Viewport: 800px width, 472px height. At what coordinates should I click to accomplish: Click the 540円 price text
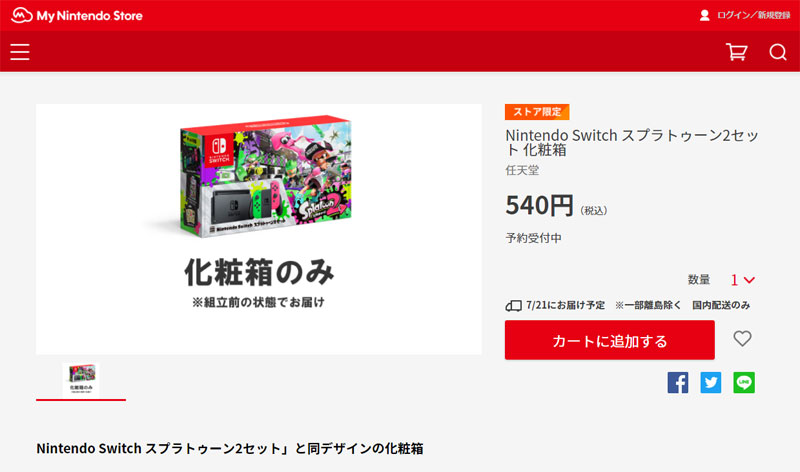[539, 205]
